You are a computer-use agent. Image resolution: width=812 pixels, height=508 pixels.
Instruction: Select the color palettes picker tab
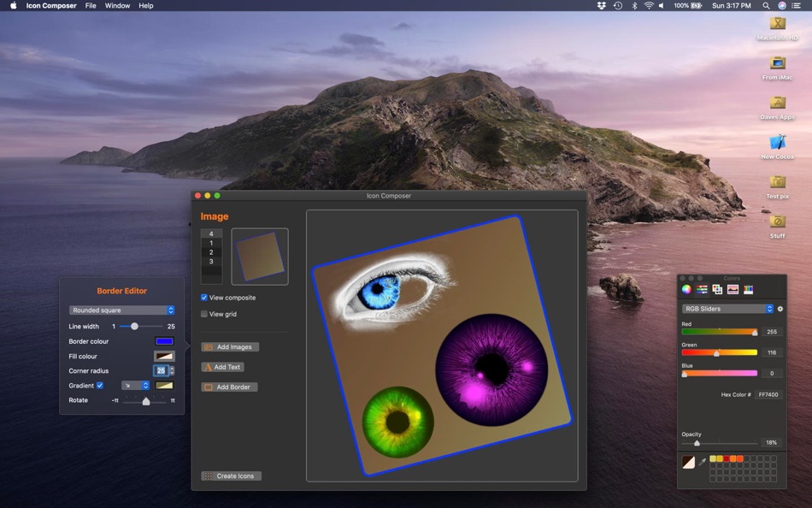point(717,290)
